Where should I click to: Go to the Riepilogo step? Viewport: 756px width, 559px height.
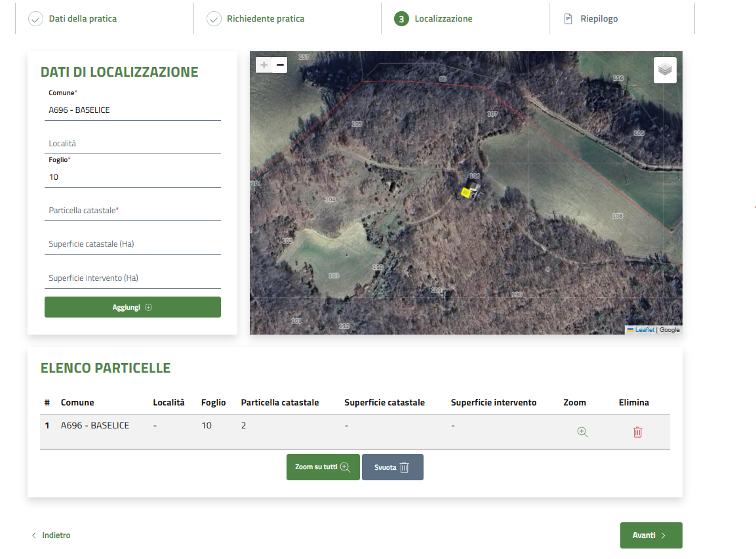point(591,19)
